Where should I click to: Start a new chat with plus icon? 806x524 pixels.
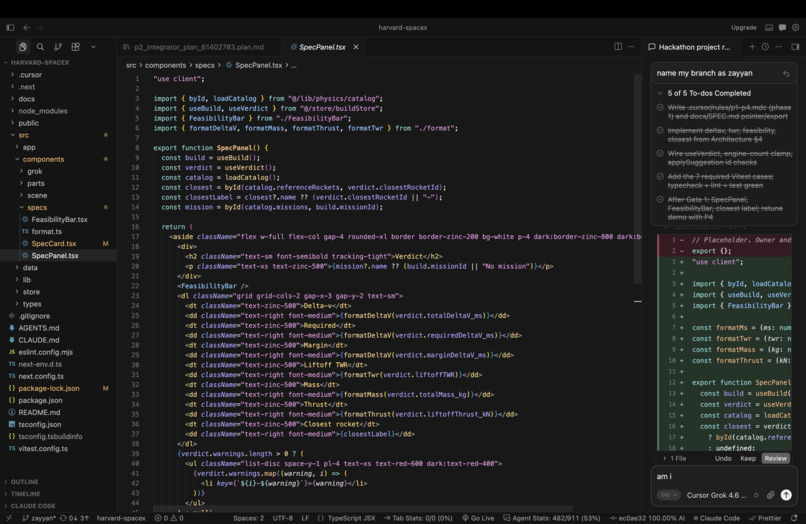click(752, 47)
